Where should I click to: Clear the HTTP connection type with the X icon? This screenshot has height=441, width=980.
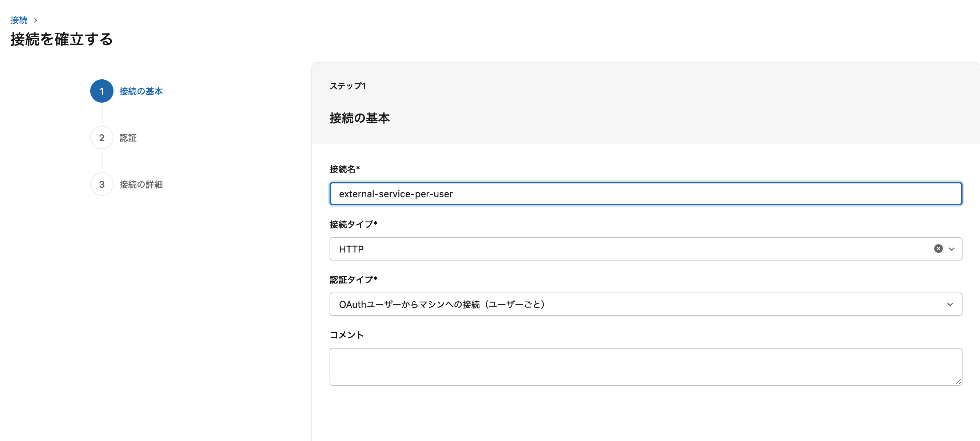point(939,249)
